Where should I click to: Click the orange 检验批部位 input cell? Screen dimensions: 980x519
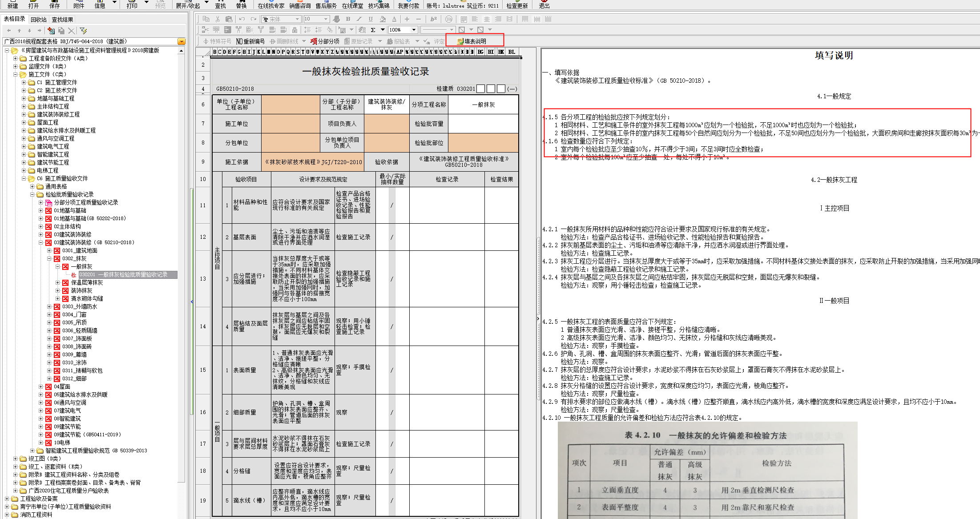pos(483,143)
